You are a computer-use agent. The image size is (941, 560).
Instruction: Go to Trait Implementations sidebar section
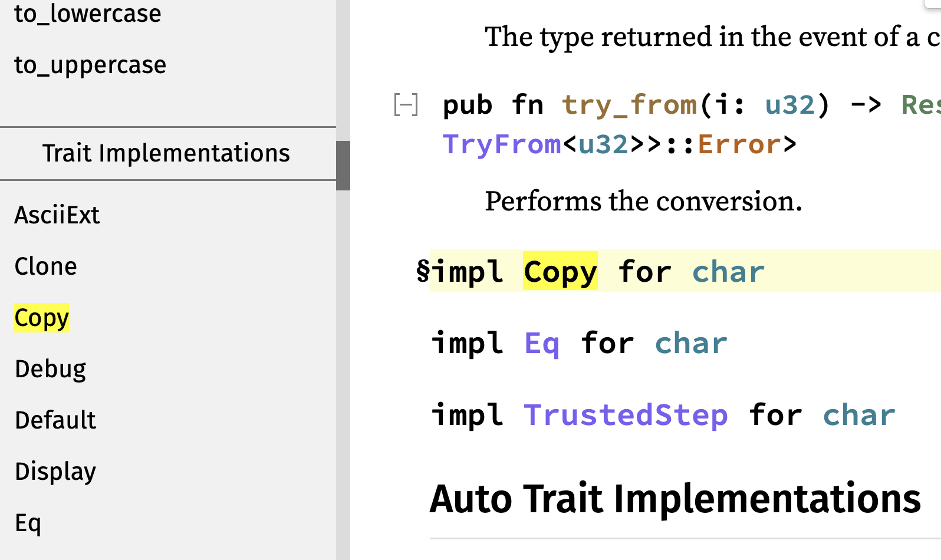(x=166, y=153)
